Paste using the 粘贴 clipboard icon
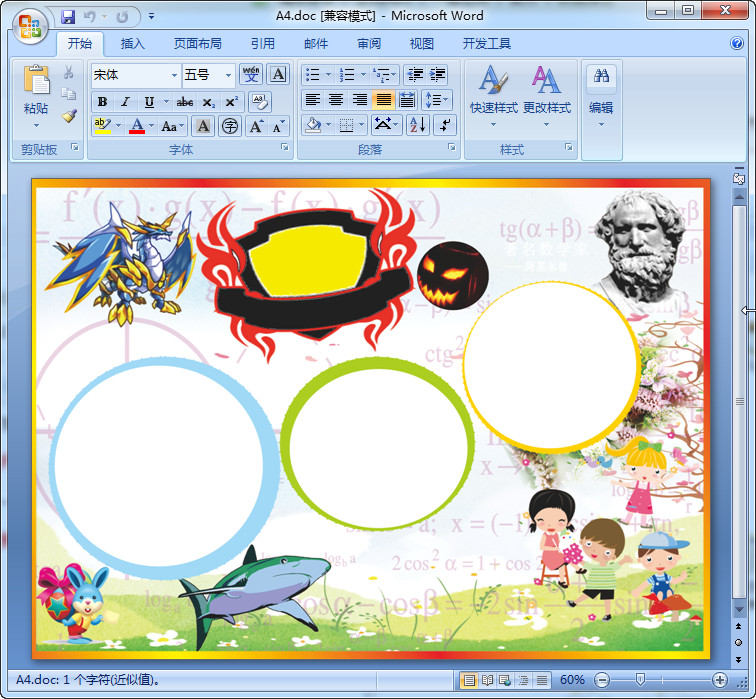Screen dimensions: 756x699 pos(36,79)
